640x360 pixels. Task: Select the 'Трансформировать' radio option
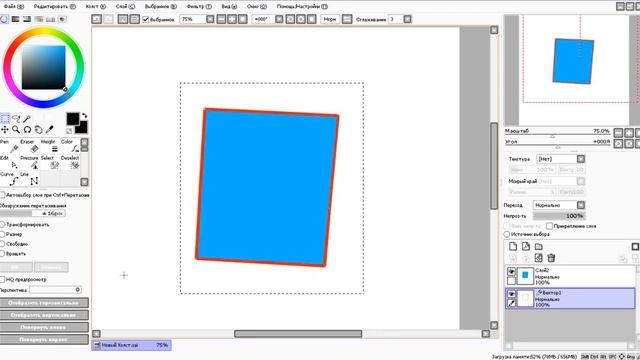point(2,224)
